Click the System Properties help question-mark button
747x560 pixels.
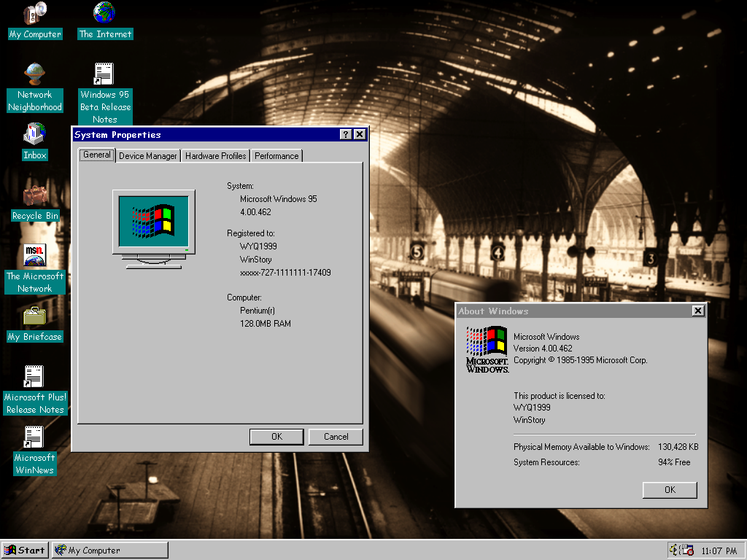click(x=346, y=135)
